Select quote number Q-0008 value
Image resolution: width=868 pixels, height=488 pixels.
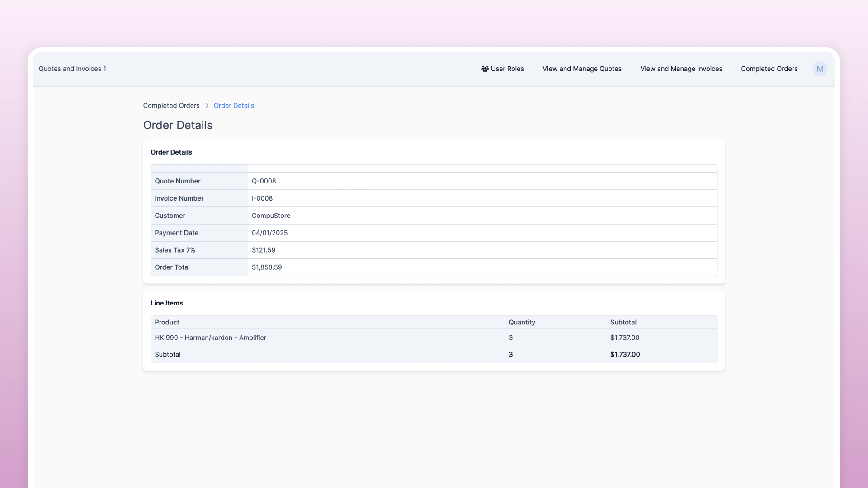click(x=264, y=181)
